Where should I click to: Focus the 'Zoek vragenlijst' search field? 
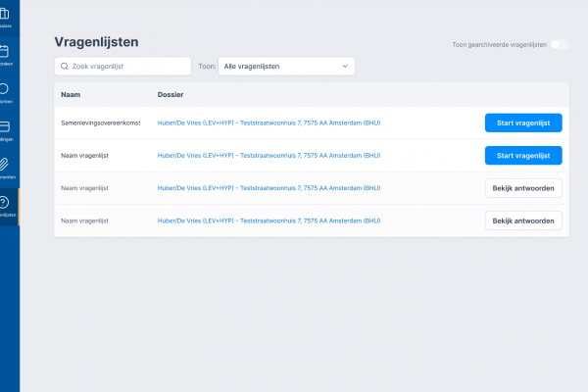tap(127, 66)
